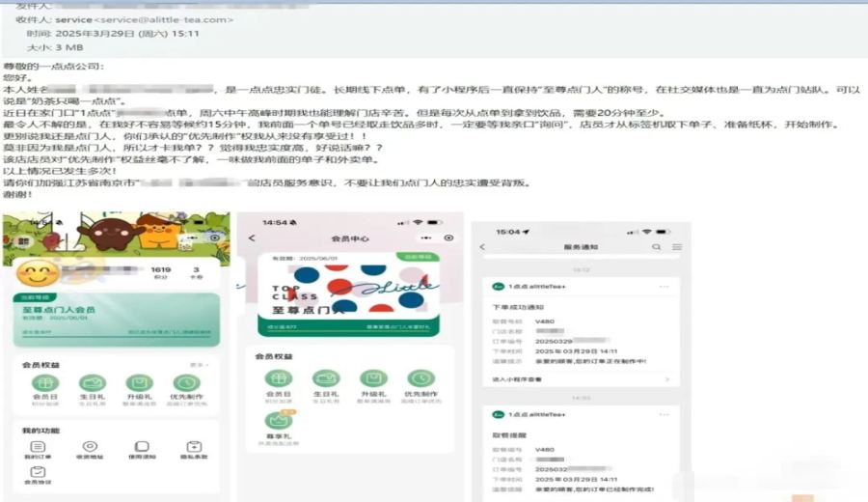The width and height of the screenshot is (868, 502).
Task: Open the 隐私条款 icon
Action: click(194, 447)
